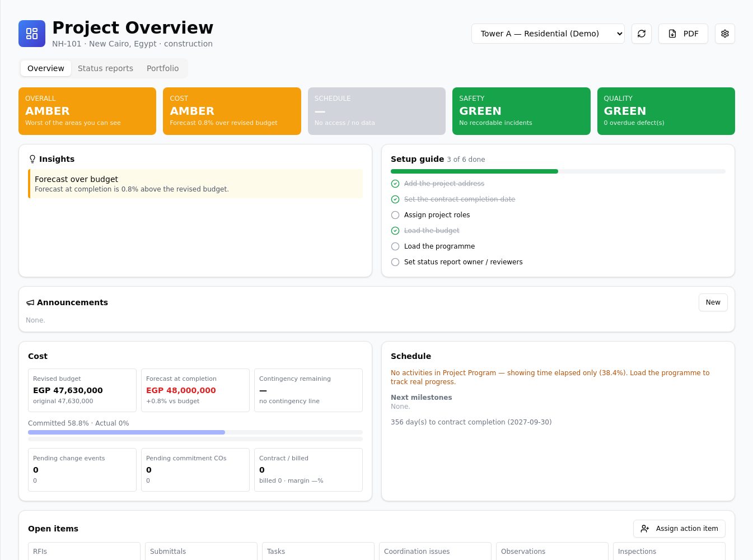Click the refresh icon button

click(x=642, y=34)
